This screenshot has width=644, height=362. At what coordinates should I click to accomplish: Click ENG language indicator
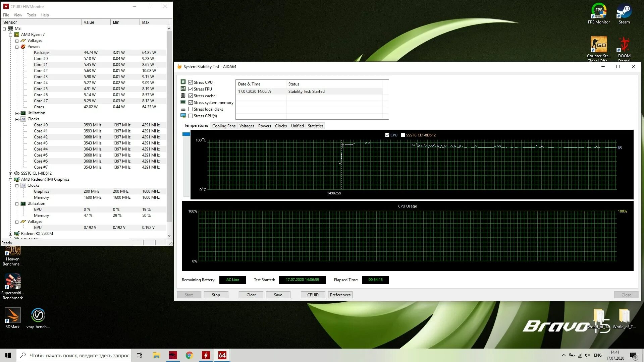(x=598, y=355)
